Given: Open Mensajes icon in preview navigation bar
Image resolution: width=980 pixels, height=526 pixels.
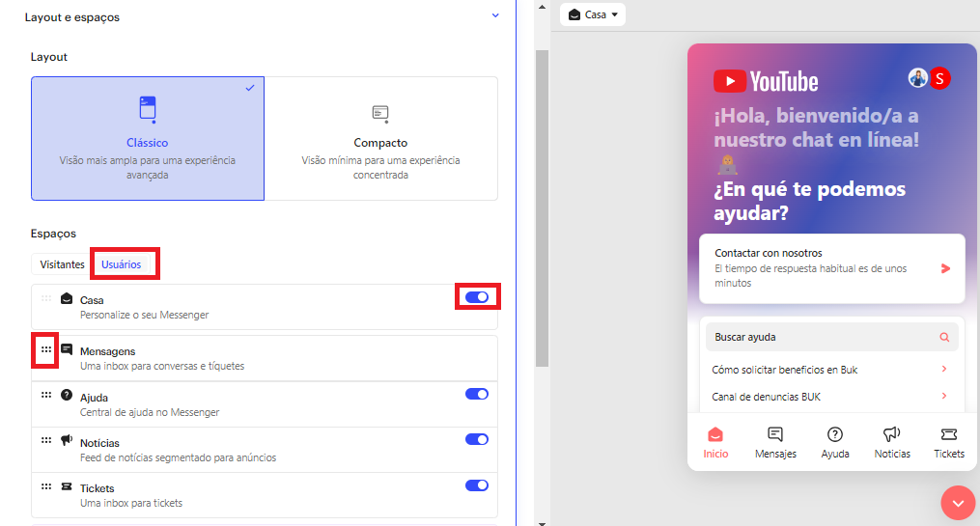Looking at the screenshot, I should 775,434.
